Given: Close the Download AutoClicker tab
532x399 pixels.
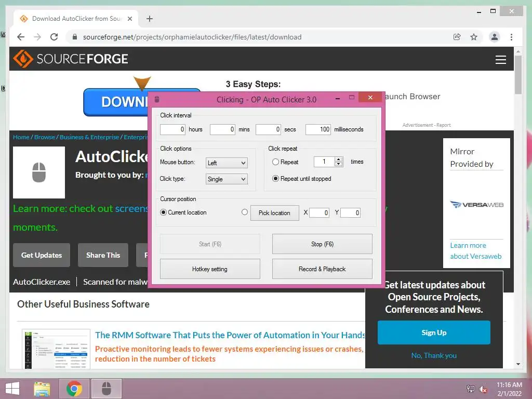Looking at the screenshot, I should pos(129,19).
